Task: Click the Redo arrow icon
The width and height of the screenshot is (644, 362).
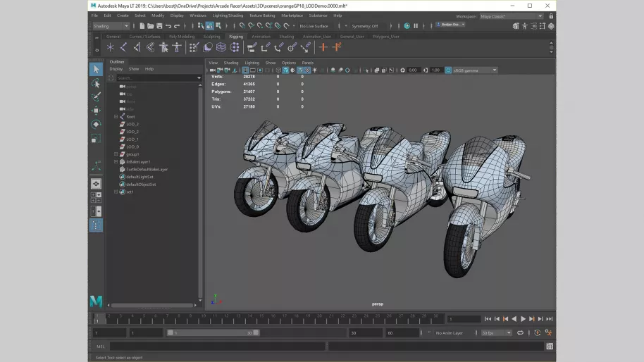Action: click(177, 26)
